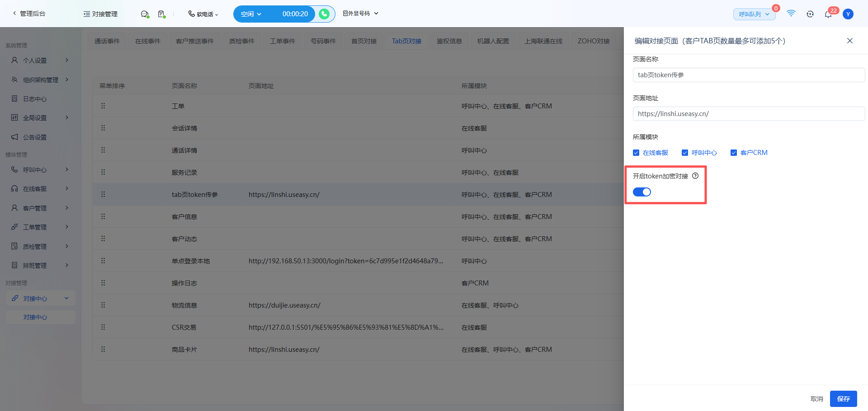
Task: Open the 软电话 dropdown
Action: (203, 14)
